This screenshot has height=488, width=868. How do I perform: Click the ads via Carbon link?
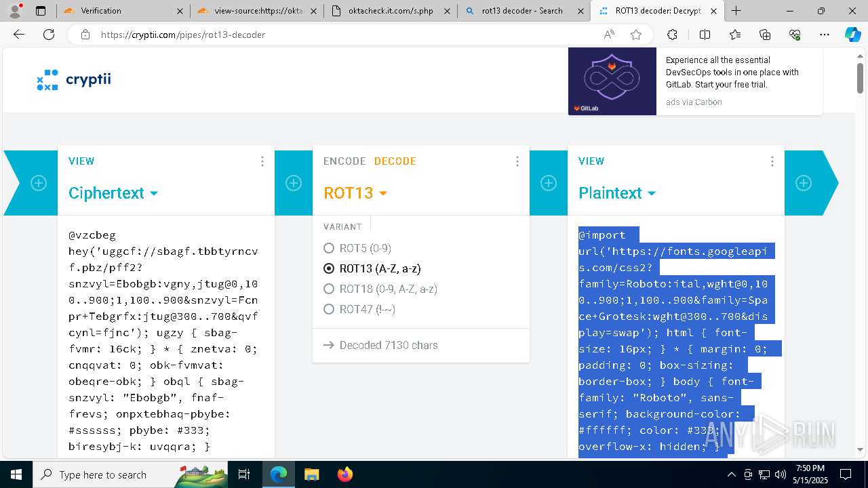pyautogui.click(x=694, y=102)
